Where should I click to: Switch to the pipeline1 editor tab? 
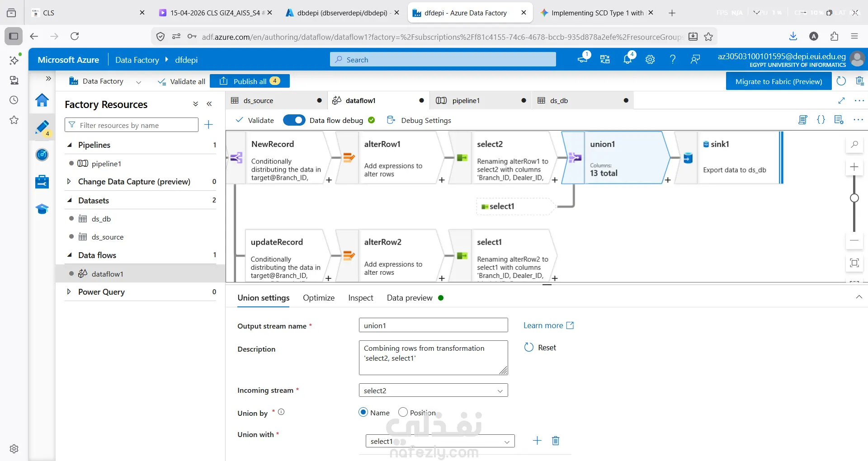point(480,100)
